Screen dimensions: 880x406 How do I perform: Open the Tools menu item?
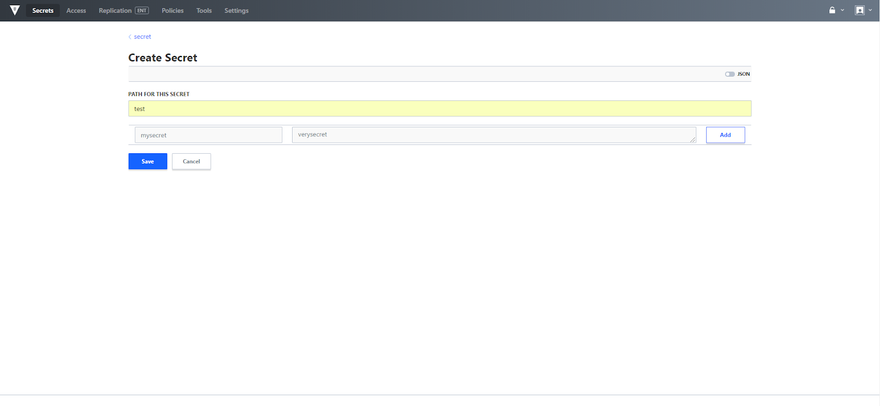tap(204, 10)
